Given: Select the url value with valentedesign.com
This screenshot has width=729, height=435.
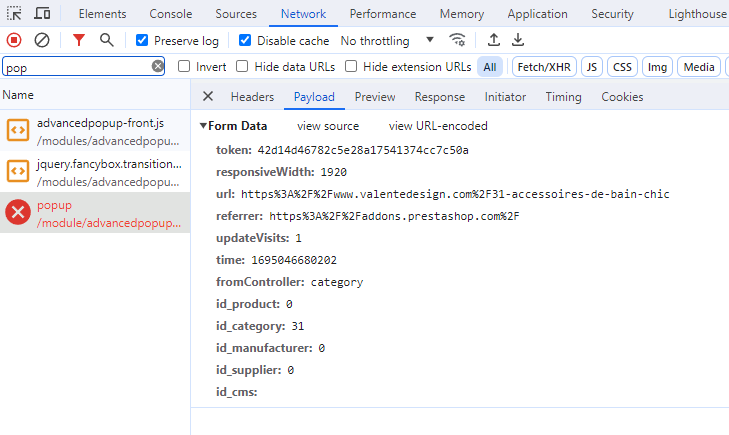Looking at the screenshot, I should (455, 194).
